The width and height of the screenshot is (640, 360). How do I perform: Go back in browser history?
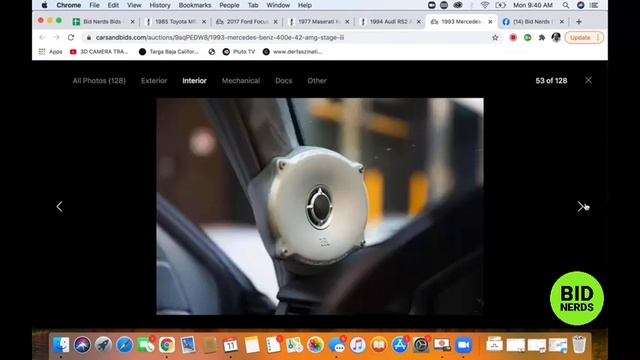click(x=42, y=38)
